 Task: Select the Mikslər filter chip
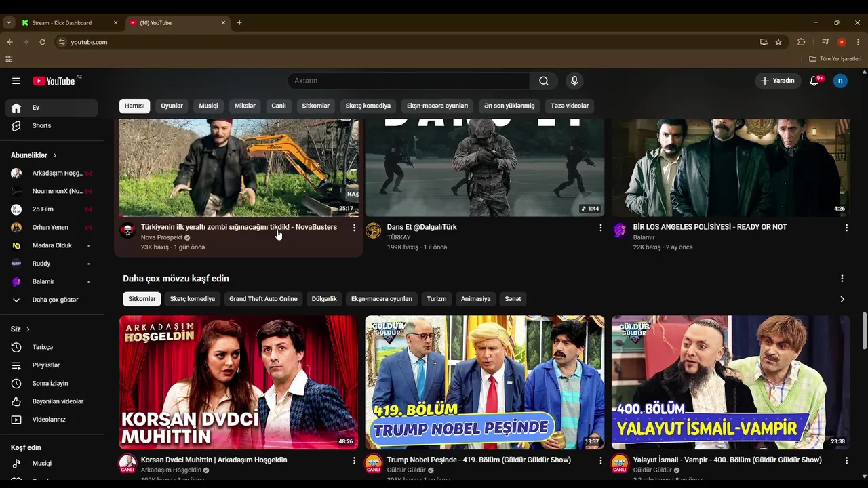coord(245,106)
